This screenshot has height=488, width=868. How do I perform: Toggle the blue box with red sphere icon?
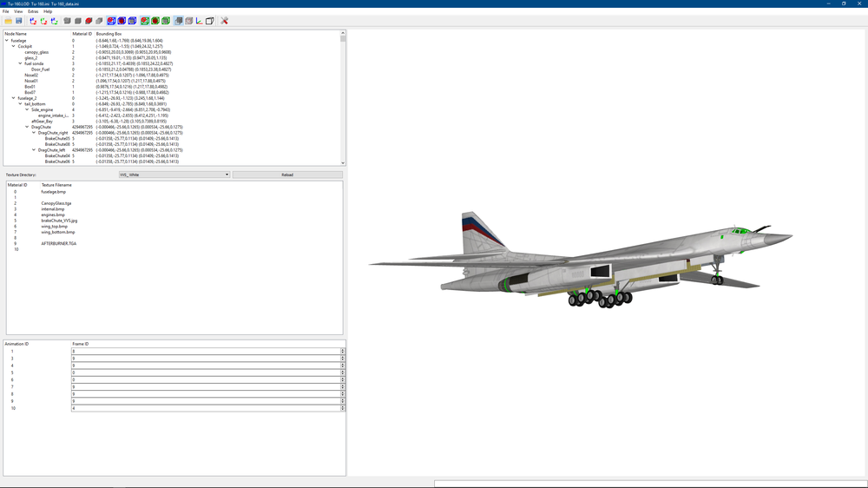122,21
